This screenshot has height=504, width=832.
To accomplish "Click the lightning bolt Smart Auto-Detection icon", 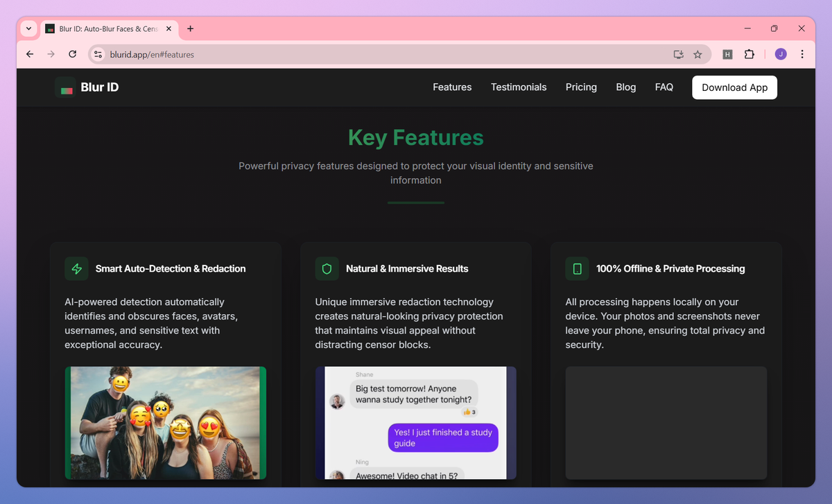I will click(x=76, y=269).
